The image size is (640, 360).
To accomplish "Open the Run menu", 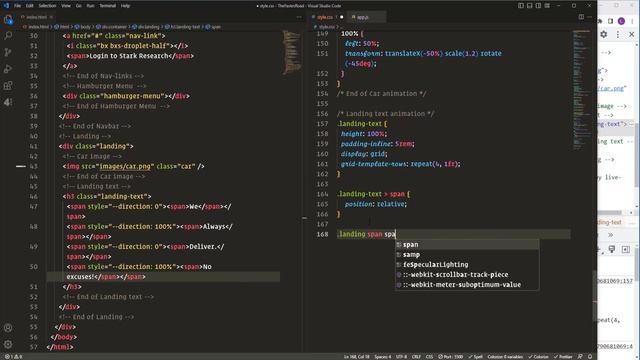I will click(90, 6).
